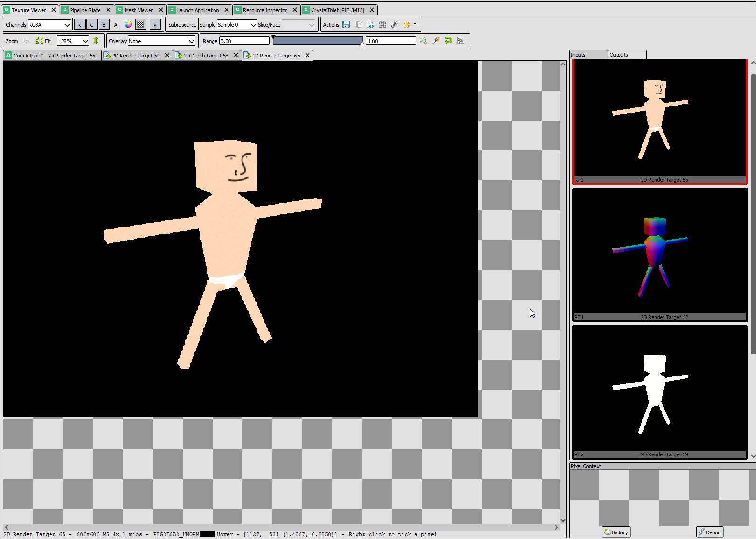
Task: Select RT1 2D Render Target 62 thumbnail
Action: point(660,255)
